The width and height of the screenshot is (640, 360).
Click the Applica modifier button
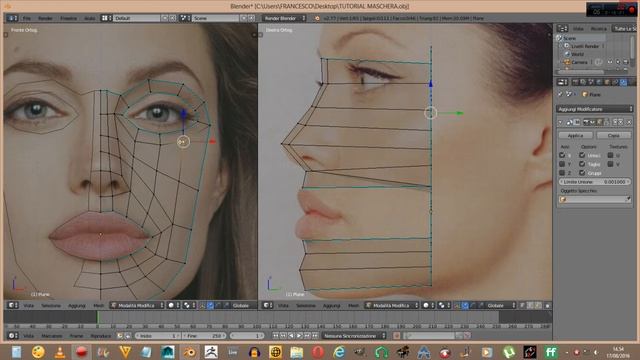click(575, 135)
